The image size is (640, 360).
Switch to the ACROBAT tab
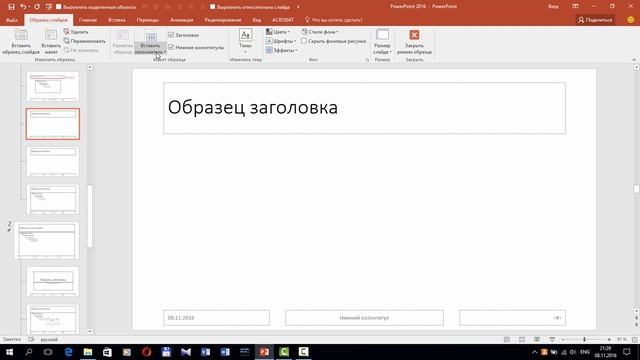pyautogui.click(x=283, y=20)
